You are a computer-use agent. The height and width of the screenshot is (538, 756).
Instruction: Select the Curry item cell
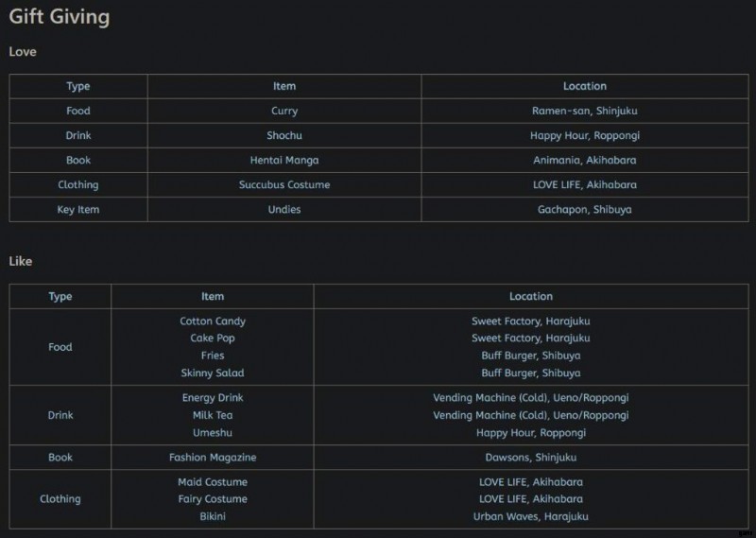[284, 112]
